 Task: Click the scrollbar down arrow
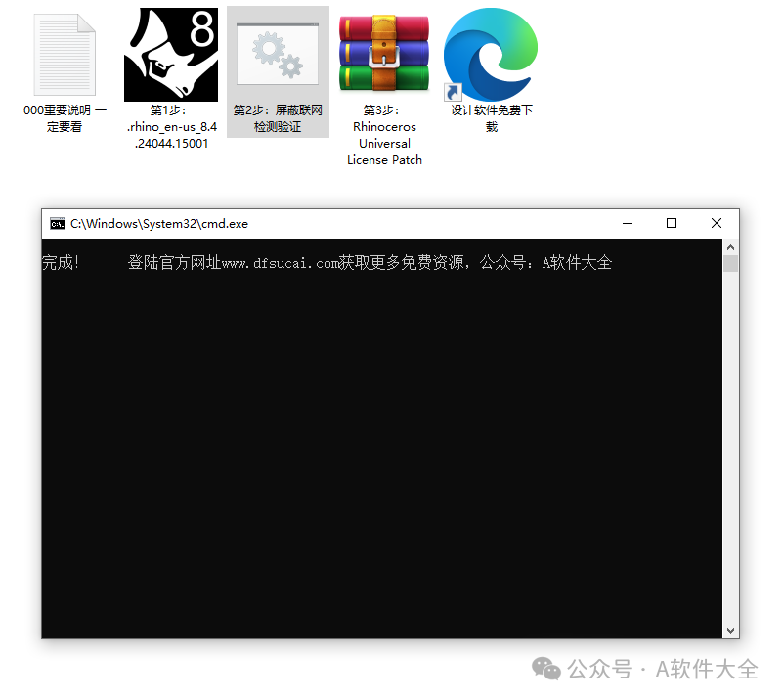[x=730, y=630]
